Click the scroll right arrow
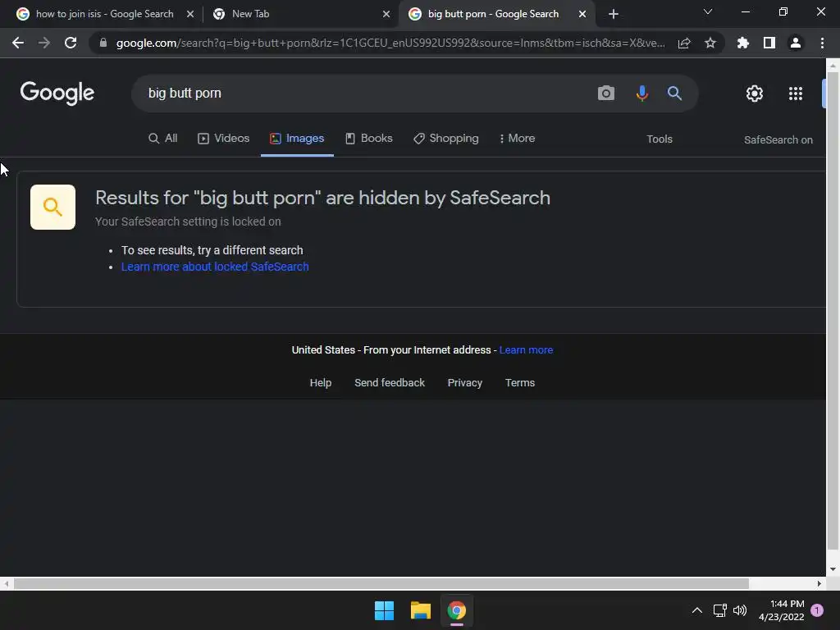 point(819,583)
